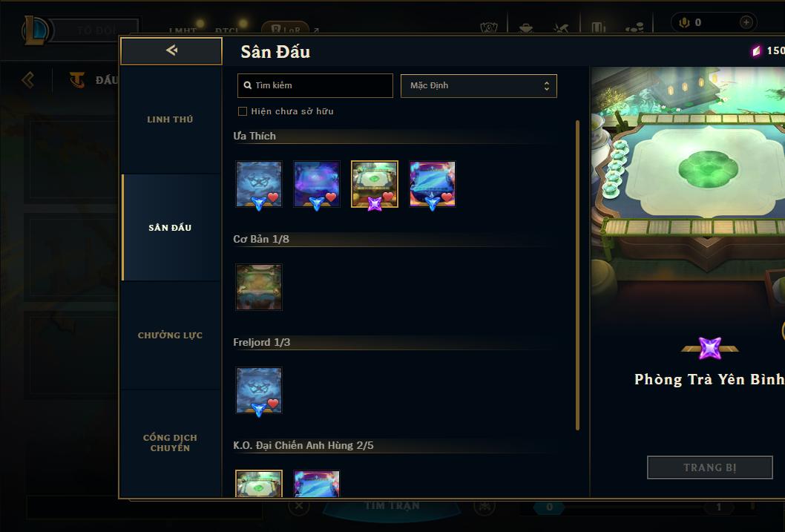Switch to the Linh Thú tab
The width and height of the screenshot is (785, 532).
point(170,119)
